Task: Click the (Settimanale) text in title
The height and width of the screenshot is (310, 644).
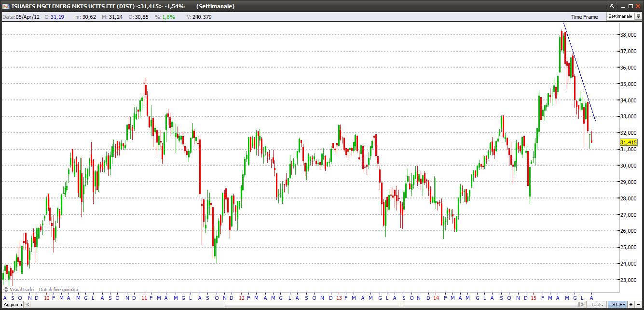Action: pos(216,6)
